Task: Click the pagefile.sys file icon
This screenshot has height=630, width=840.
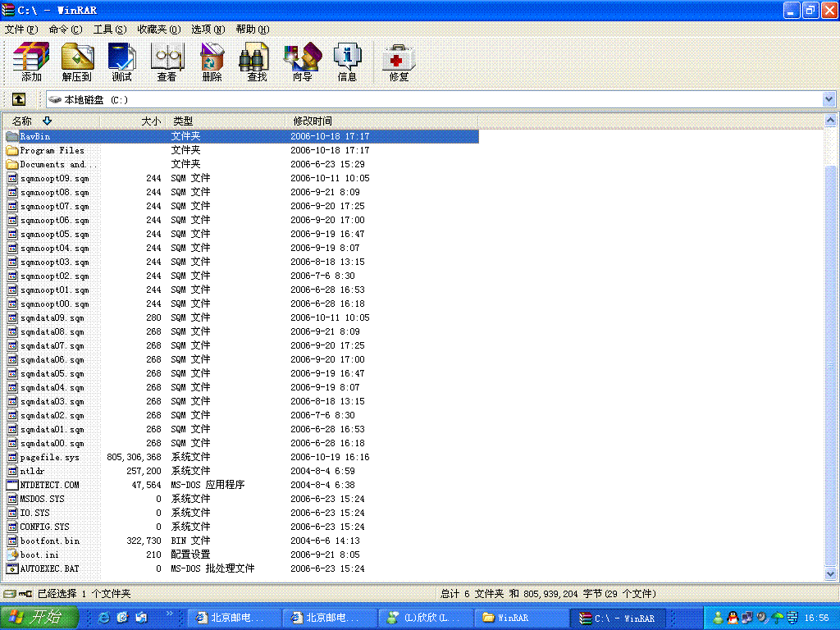Action: click(x=12, y=457)
